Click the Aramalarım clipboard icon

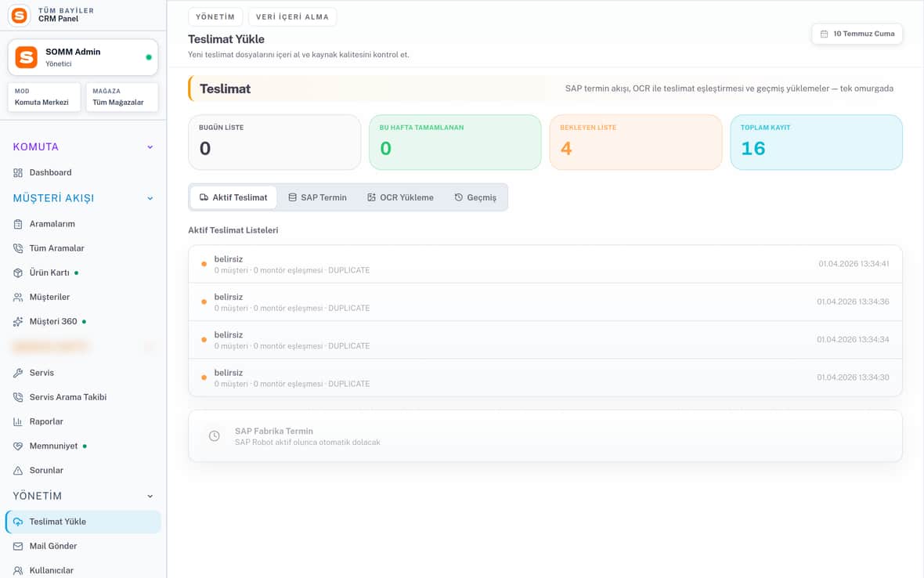point(18,224)
